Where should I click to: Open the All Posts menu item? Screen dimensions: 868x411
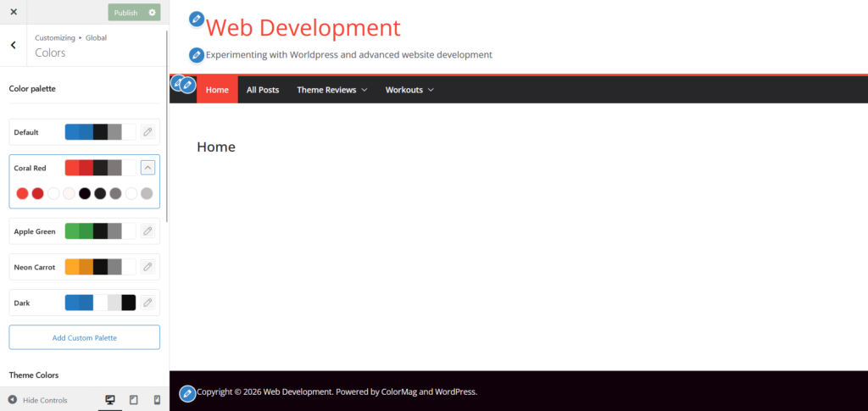coord(263,90)
